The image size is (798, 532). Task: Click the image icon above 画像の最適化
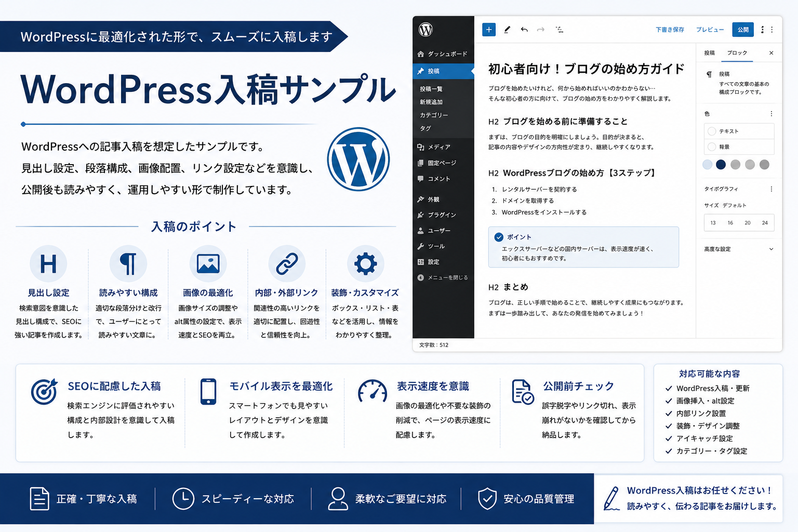tap(208, 264)
